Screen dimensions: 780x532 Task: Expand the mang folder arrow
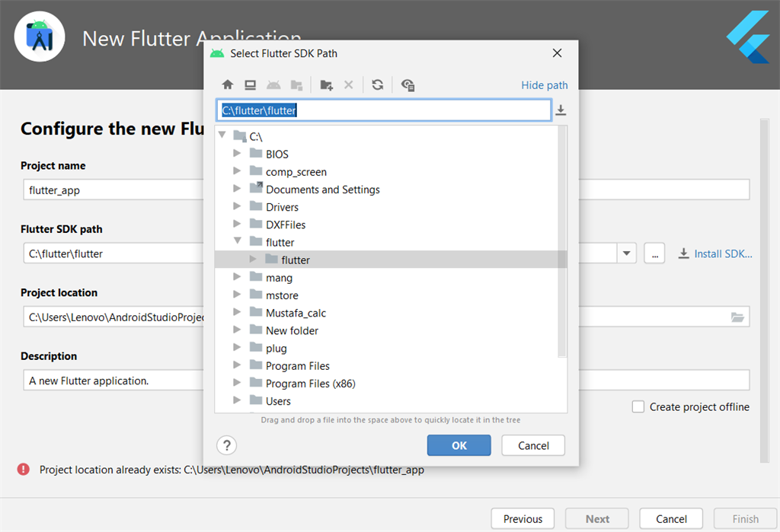[237, 276]
